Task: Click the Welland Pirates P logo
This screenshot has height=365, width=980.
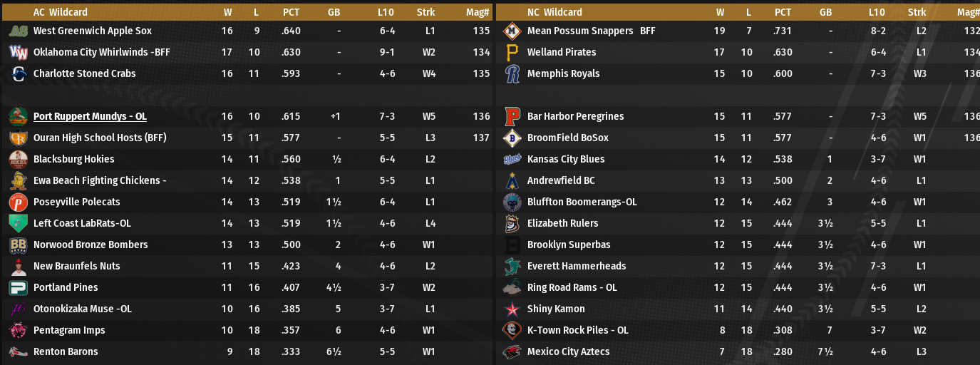Action: [x=512, y=53]
